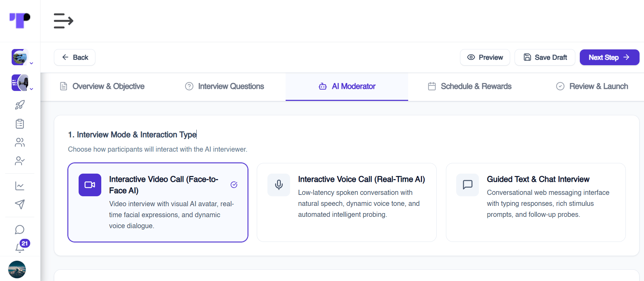Select Guided Text & Chat Interview mode
This screenshot has height=281, width=644.
(536, 202)
